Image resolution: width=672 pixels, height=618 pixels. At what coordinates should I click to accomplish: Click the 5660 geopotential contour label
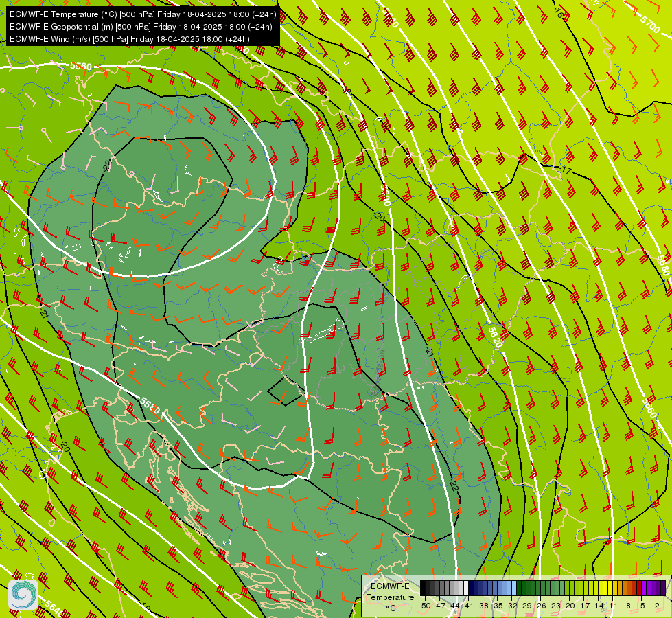(649, 408)
